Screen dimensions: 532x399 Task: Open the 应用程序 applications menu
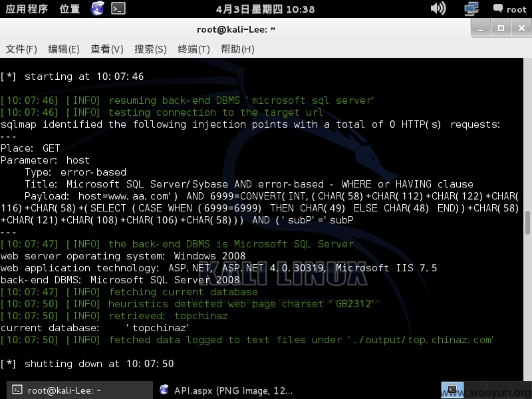point(27,9)
